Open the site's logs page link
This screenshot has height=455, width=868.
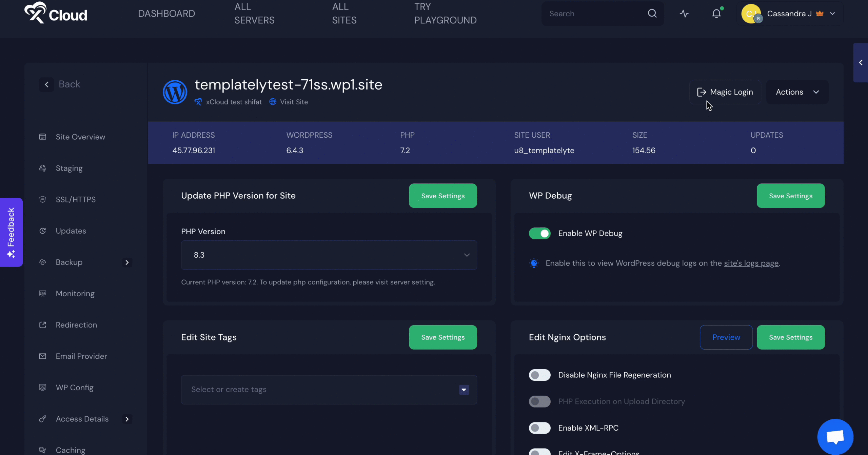(x=751, y=263)
